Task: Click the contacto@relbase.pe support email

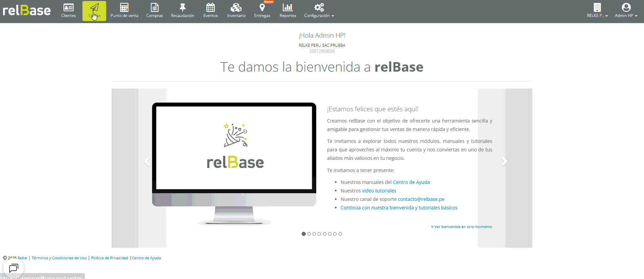Action: pos(421,199)
